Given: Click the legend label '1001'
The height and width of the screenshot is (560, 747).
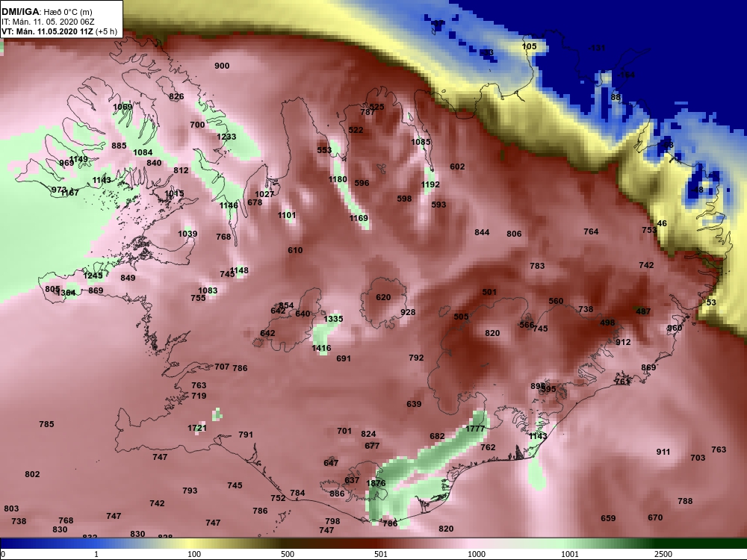Looking at the screenshot, I should pyautogui.click(x=570, y=554).
